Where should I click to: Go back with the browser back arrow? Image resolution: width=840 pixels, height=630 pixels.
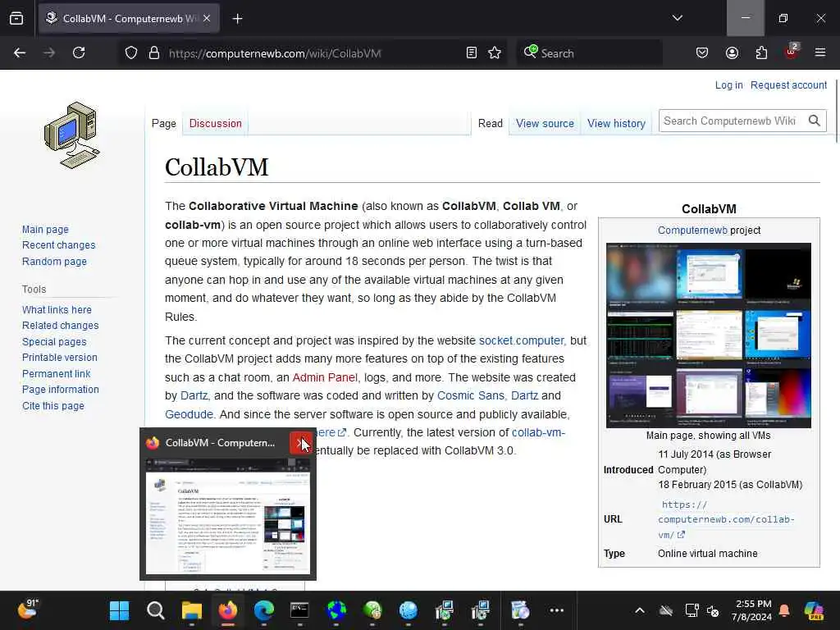[20, 52]
